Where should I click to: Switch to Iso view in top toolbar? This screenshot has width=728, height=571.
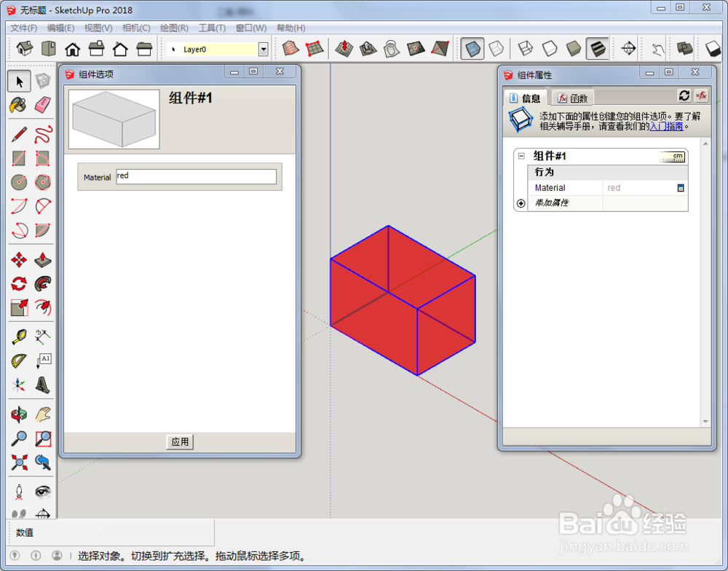point(25,48)
